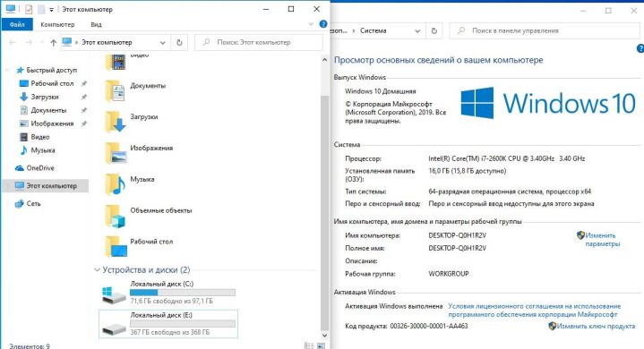Switch to details view icon in status bar

click(309, 345)
